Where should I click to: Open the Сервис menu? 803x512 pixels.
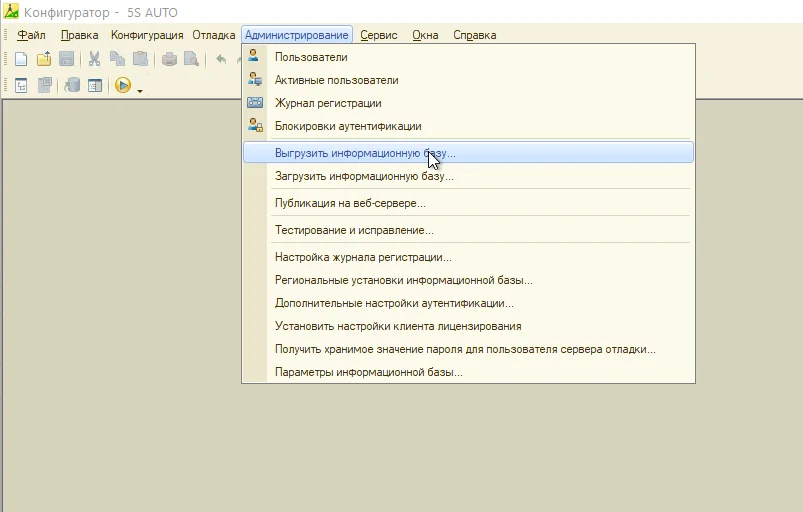point(379,35)
